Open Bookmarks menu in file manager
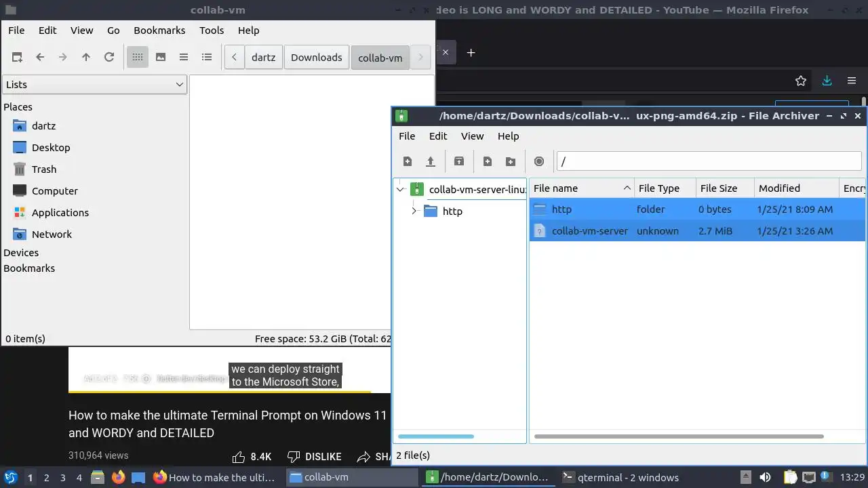This screenshot has width=868, height=488. pyautogui.click(x=159, y=30)
